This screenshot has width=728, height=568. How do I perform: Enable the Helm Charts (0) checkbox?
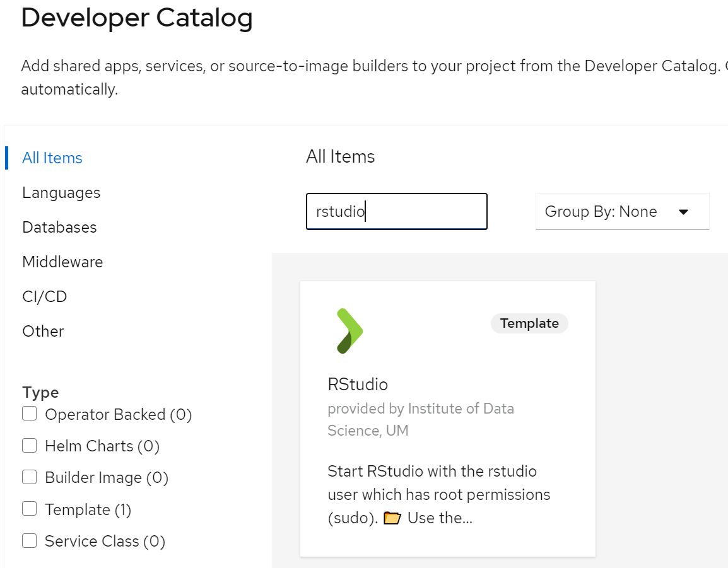pos(29,446)
